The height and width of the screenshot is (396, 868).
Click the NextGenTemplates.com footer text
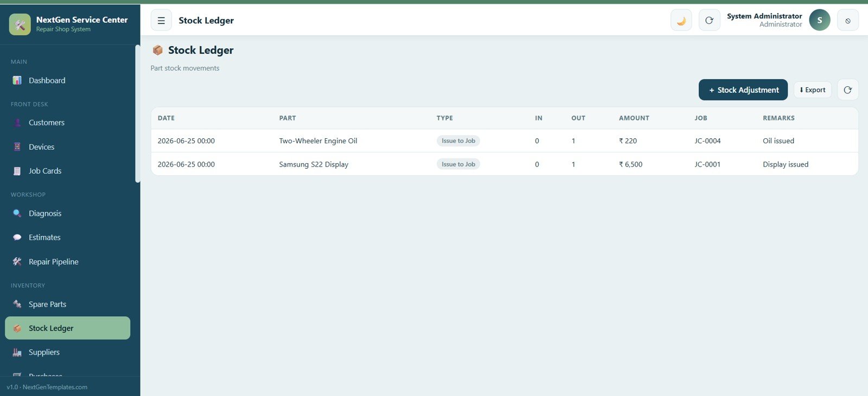[55, 387]
